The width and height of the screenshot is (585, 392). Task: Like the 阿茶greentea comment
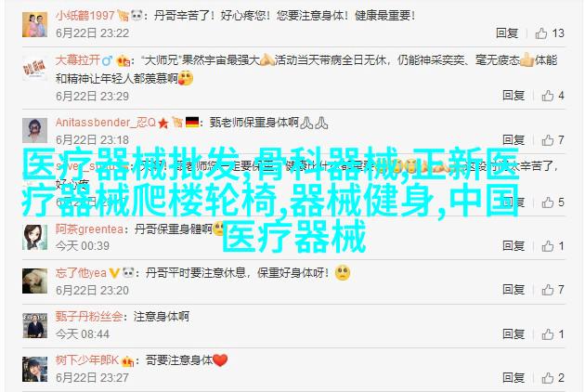[548, 246]
